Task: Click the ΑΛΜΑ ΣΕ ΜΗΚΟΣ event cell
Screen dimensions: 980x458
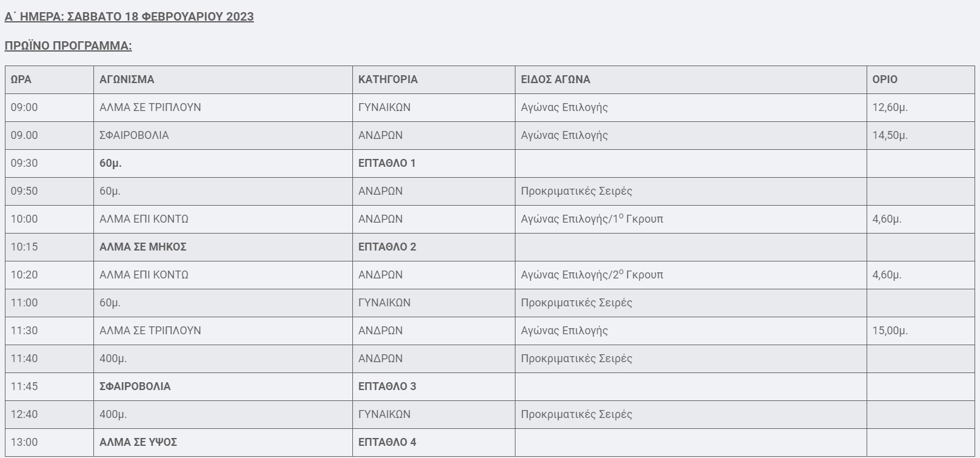Action: point(143,247)
